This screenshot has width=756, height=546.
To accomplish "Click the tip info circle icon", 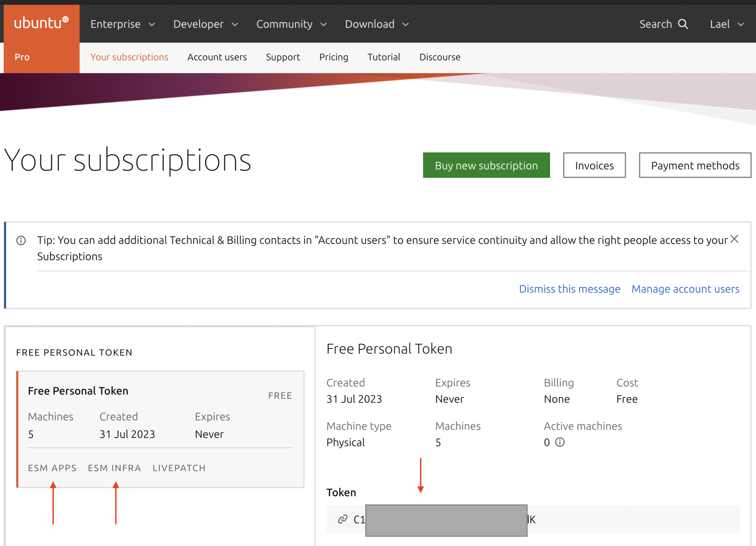I will click(21, 241).
